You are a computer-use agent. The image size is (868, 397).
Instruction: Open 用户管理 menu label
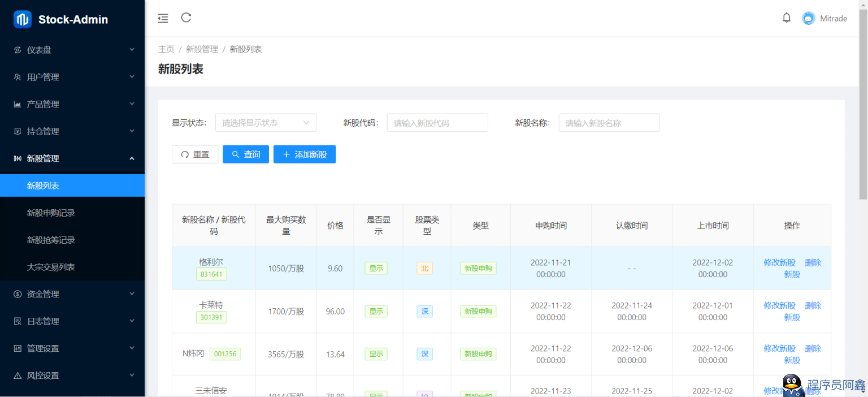(x=43, y=77)
